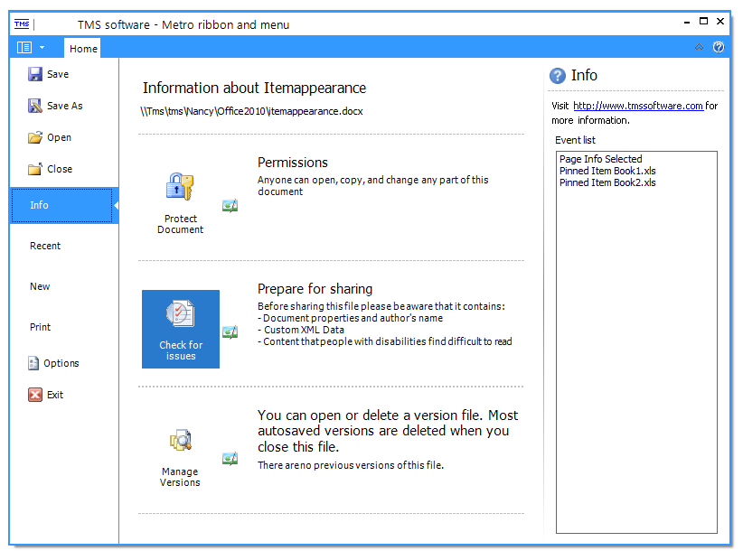Click the Manage Versions icon

[x=180, y=440]
